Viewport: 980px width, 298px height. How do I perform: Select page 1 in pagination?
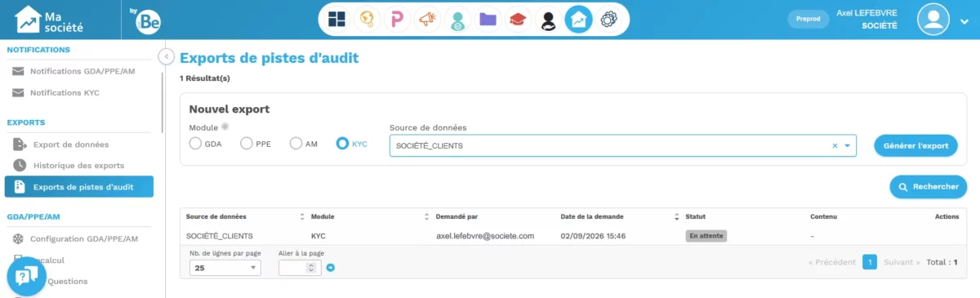[x=870, y=262]
